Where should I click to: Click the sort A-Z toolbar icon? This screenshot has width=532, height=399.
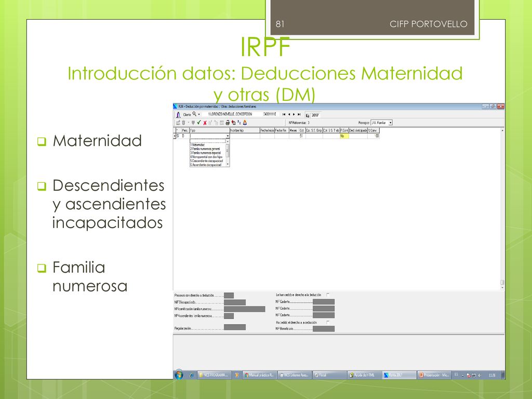click(239, 123)
